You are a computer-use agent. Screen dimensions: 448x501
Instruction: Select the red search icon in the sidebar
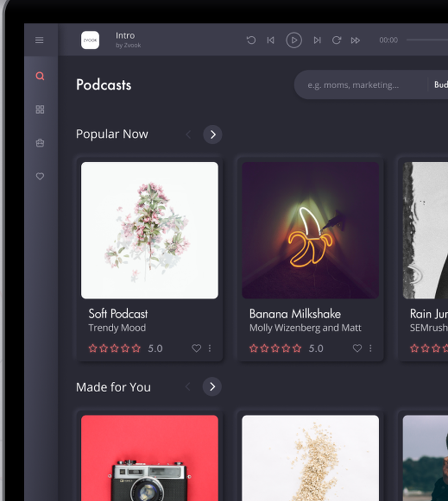(x=40, y=76)
